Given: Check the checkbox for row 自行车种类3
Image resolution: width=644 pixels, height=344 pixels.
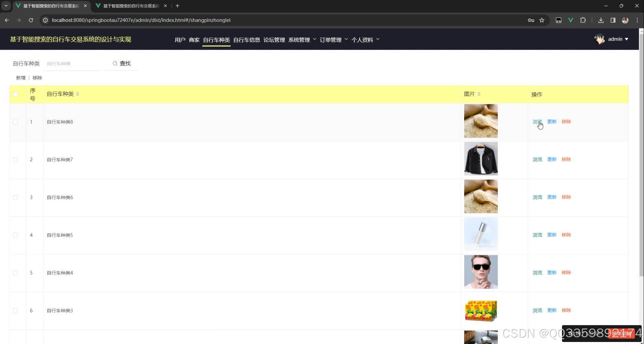Looking at the screenshot, I should point(15,310).
